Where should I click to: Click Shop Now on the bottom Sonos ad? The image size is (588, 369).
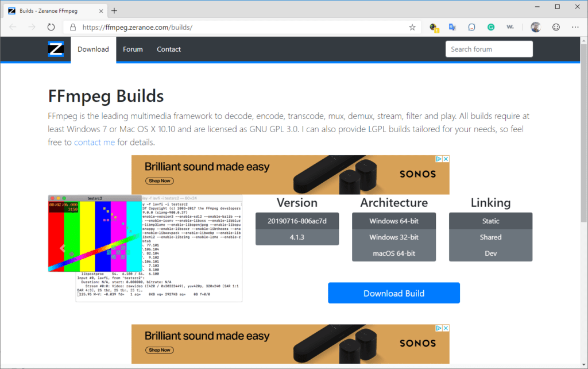[160, 350]
